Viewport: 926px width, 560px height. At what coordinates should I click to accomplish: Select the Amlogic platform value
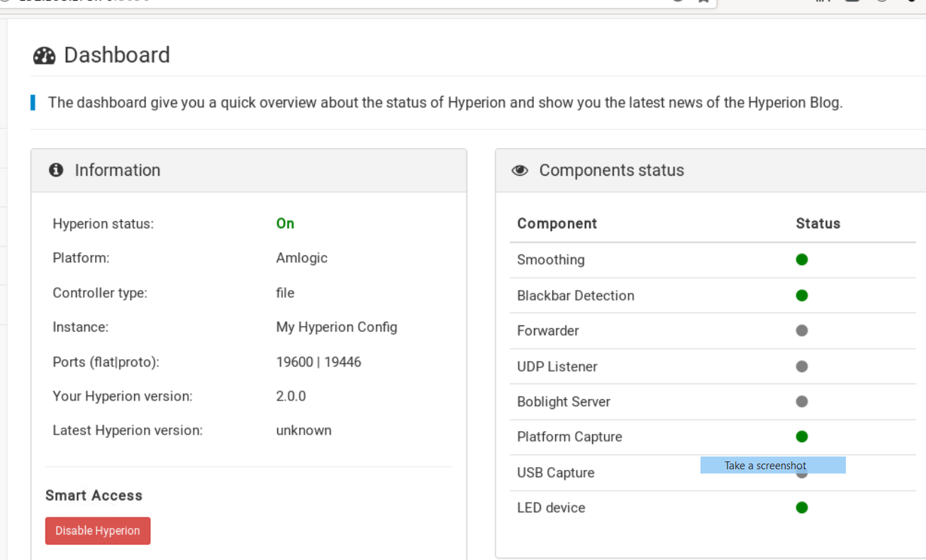point(302,258)
